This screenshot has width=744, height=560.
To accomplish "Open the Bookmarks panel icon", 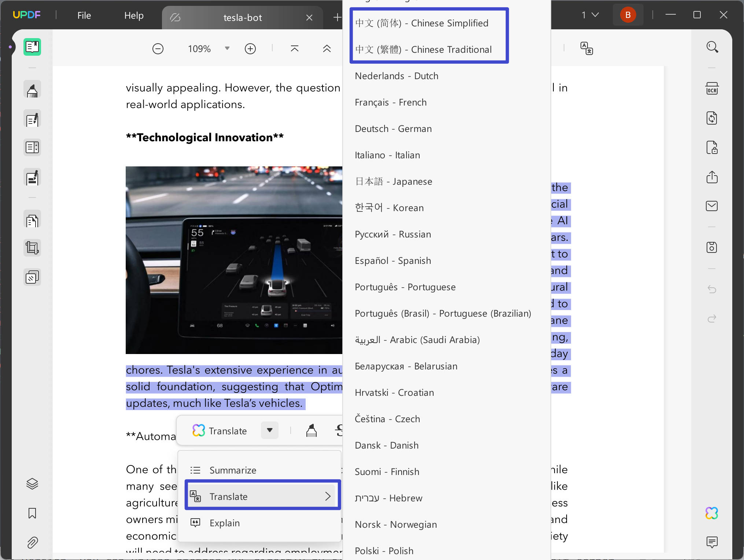I will pyautogui.click(x=32, y=513).
